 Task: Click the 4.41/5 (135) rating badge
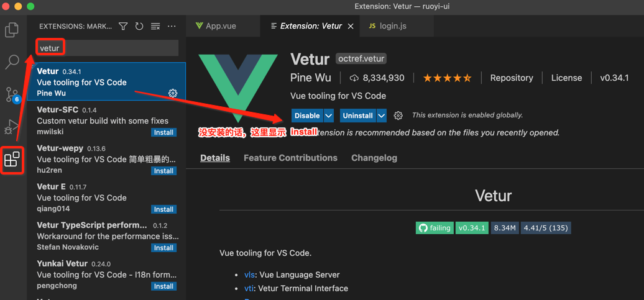tap(546, 228)
